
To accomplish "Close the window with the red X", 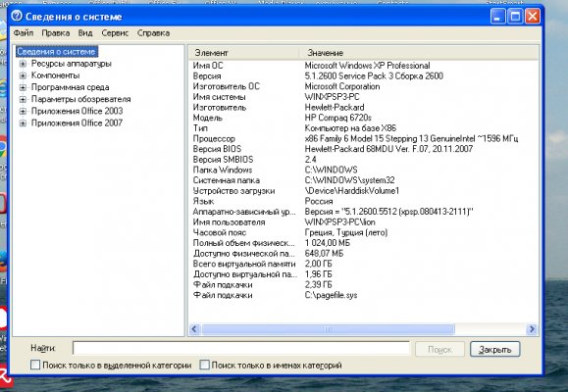I will (532, 17).
